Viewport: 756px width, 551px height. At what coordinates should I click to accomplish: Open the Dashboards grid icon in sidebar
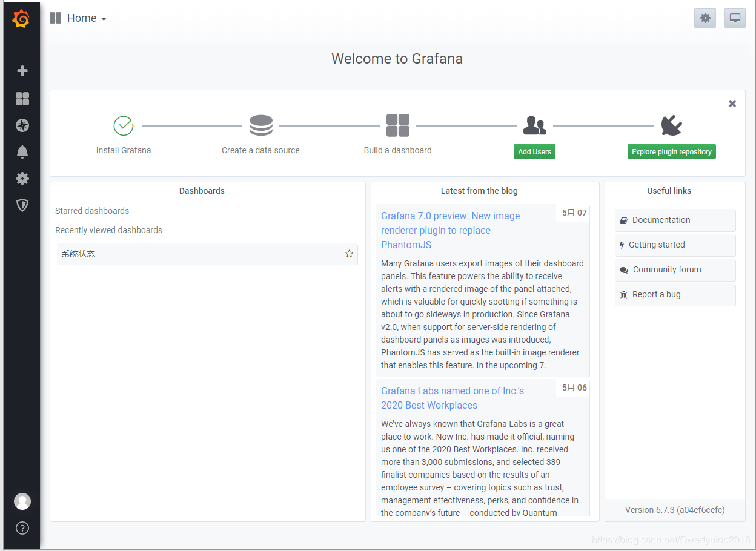22,99
